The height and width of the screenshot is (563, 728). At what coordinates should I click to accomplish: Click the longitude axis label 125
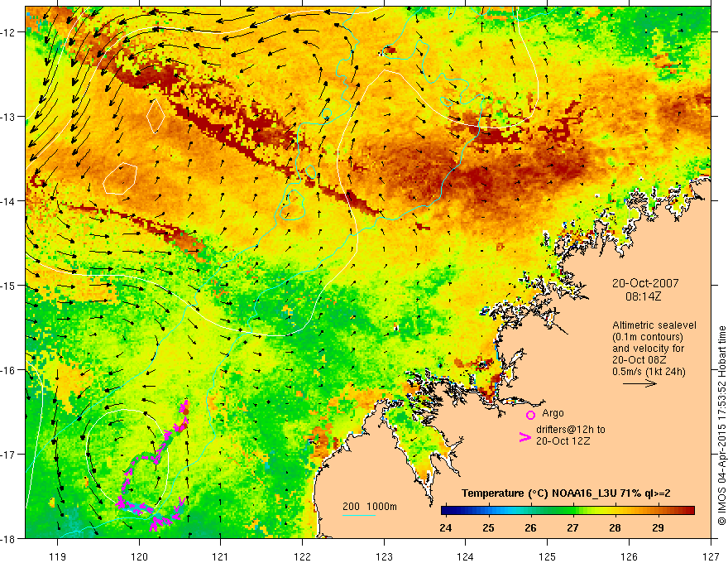pyautogui.click(x=548, y=556)
